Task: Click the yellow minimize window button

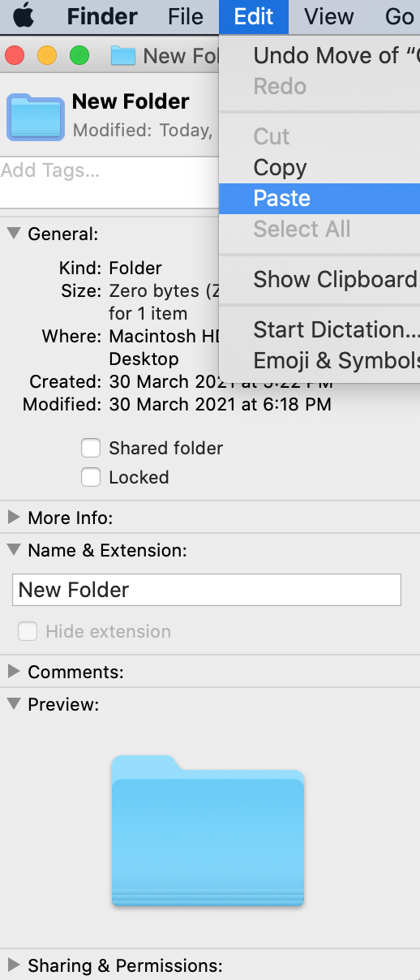Action: point(47,56)
